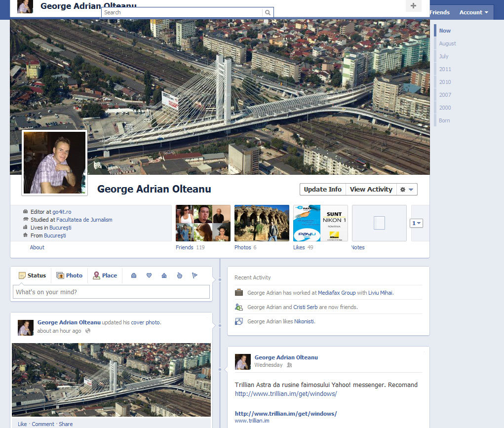504x428 pixels.
Task: Click the Friends 119 label
Action: (x=190, y=247)
